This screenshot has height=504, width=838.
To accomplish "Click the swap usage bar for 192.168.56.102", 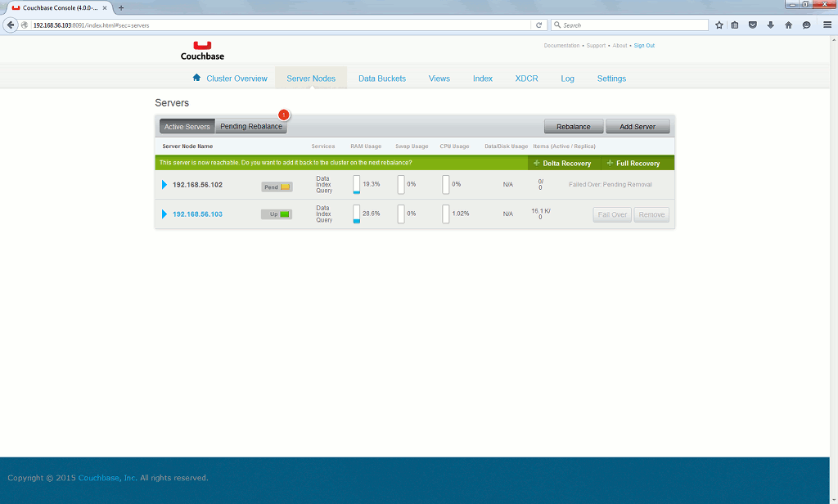I will pos(401,184).
